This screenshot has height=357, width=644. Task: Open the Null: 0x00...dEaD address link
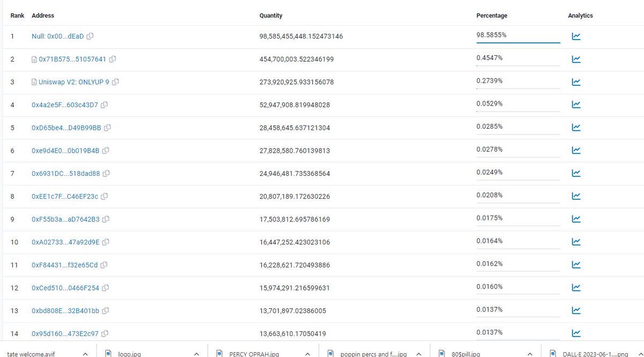[x=57, y=36]
